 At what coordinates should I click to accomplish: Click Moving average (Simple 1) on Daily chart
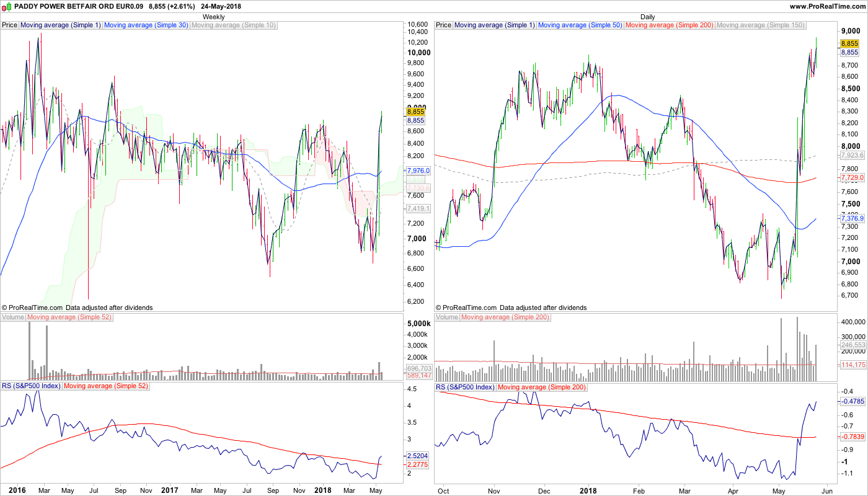click(494, 25)
